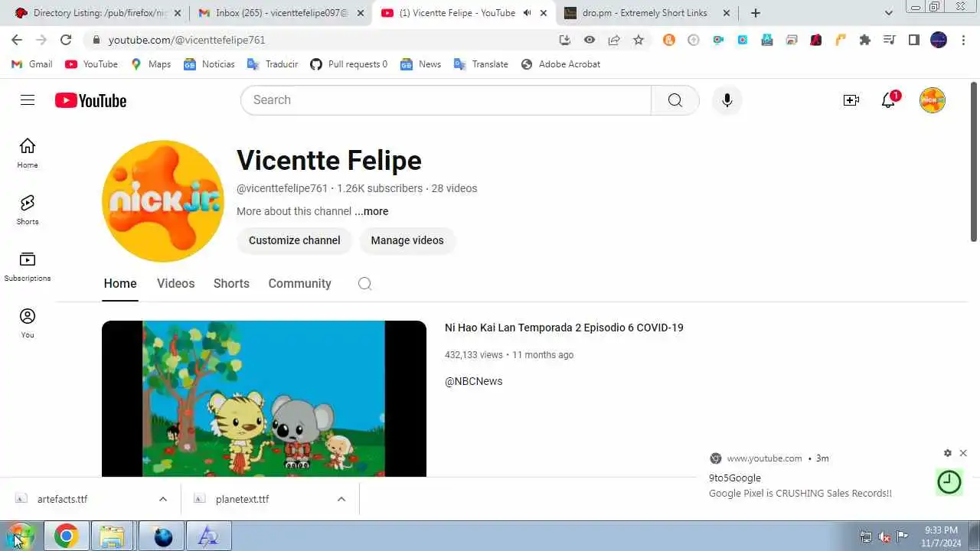Click the muted volume tray icon
Screen dimensions: 980x551
[884, 536]
